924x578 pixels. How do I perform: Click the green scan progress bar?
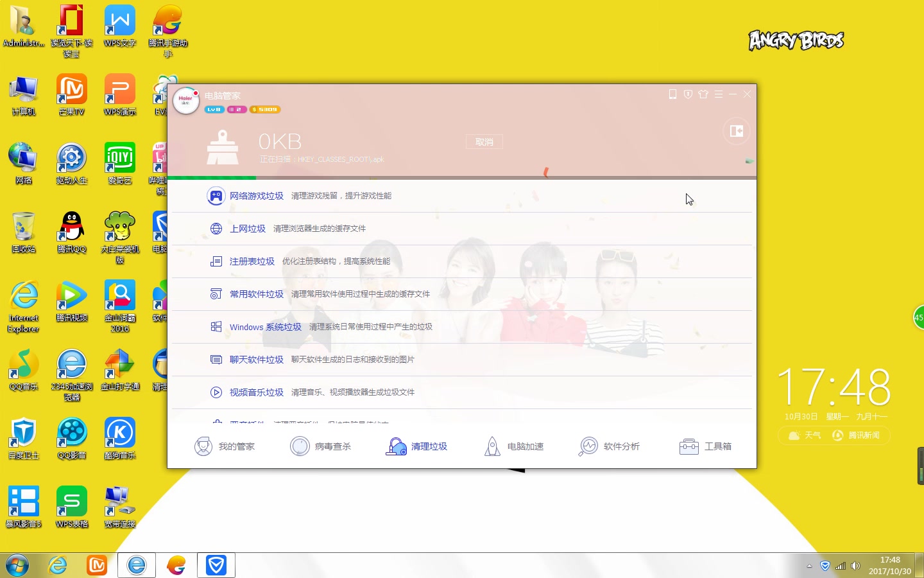(212, 178)
